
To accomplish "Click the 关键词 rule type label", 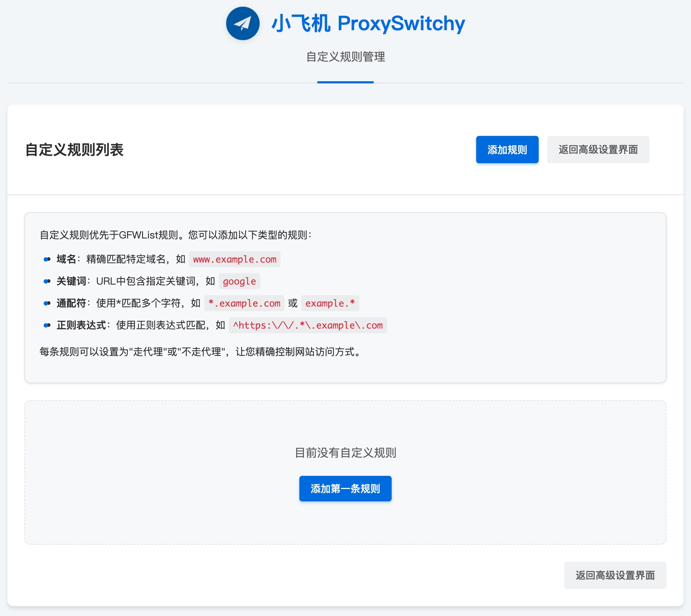I will 71,281.
